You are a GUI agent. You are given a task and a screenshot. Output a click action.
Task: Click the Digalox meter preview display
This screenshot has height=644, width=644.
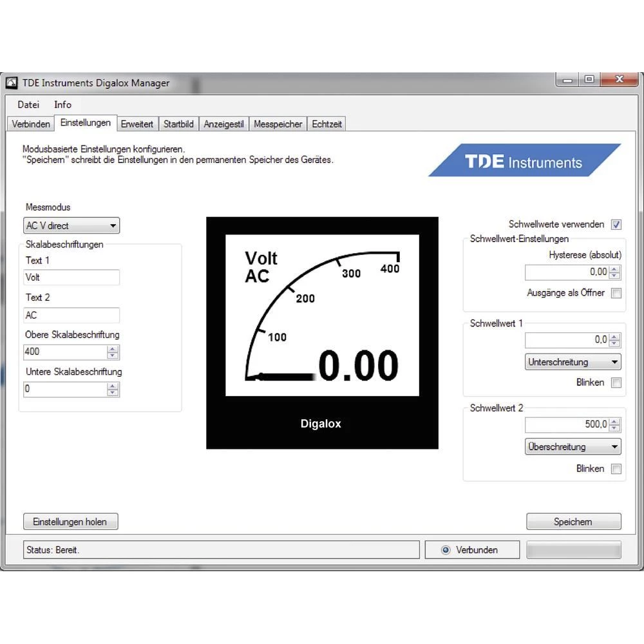[322, 332]
